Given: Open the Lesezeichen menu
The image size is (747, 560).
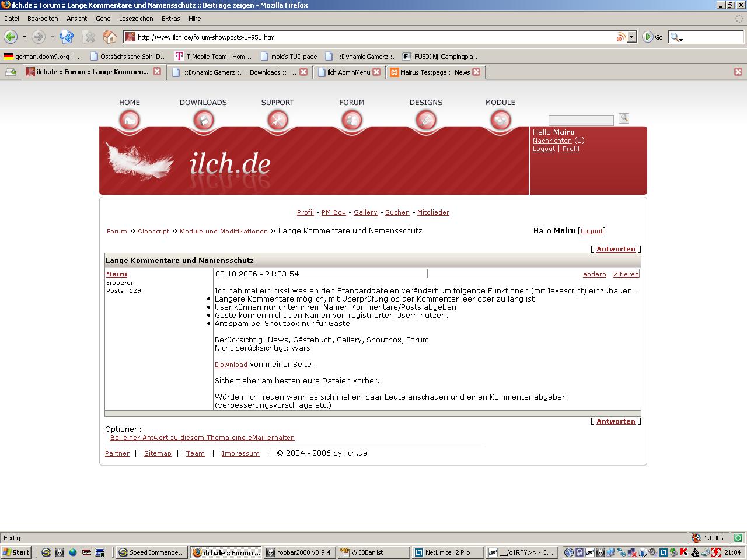Looking at the screenshot, I should pos(136,19).
